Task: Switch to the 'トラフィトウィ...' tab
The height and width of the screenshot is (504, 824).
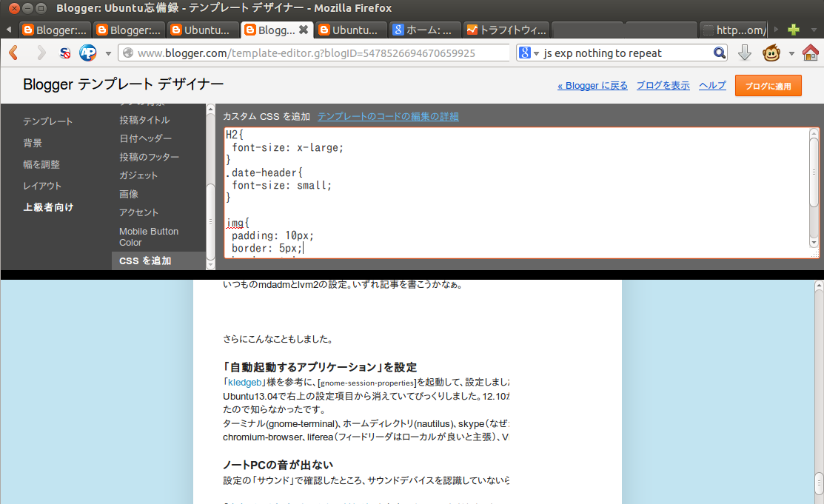Action: click(x=506, y=30)
